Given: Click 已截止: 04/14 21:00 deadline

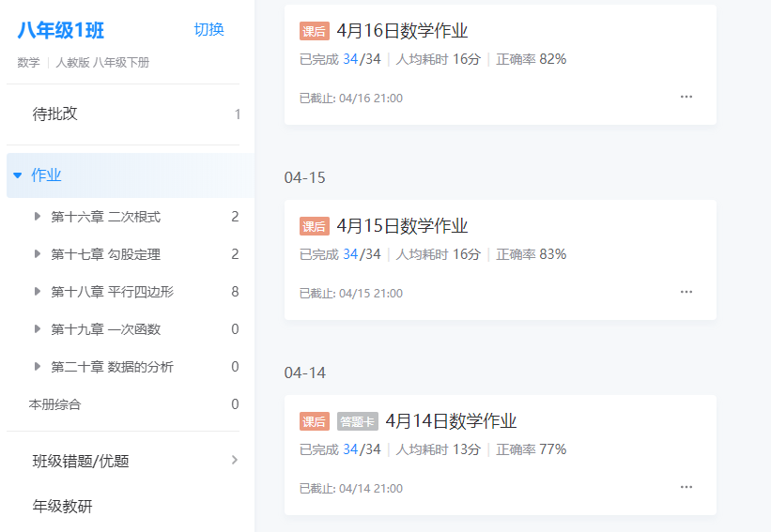Looking at the screenshot, I should (x=351, y=488).
